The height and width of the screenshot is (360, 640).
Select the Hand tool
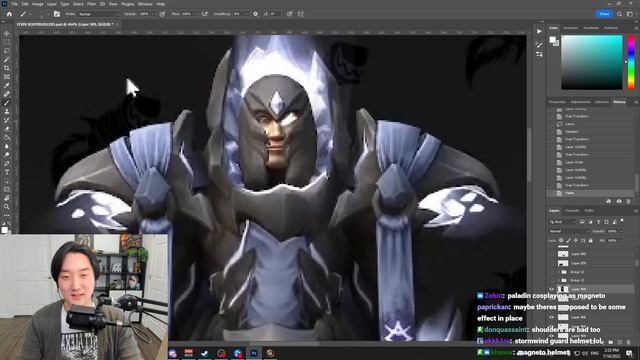7,198
